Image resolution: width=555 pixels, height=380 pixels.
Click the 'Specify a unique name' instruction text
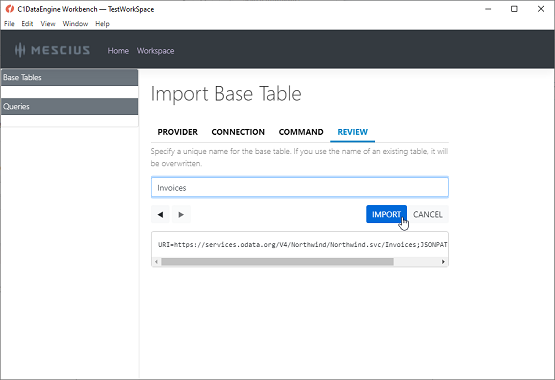tap(299, 157)
